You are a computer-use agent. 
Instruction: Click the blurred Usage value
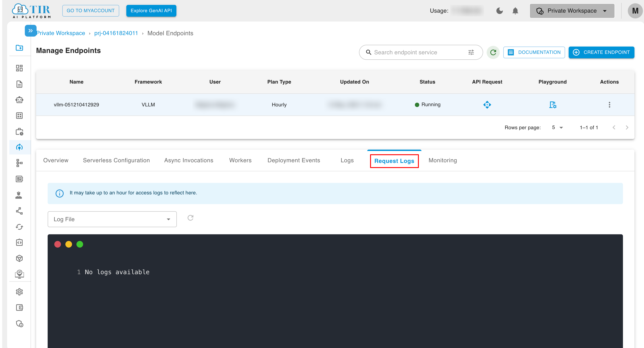coord(467,11)
